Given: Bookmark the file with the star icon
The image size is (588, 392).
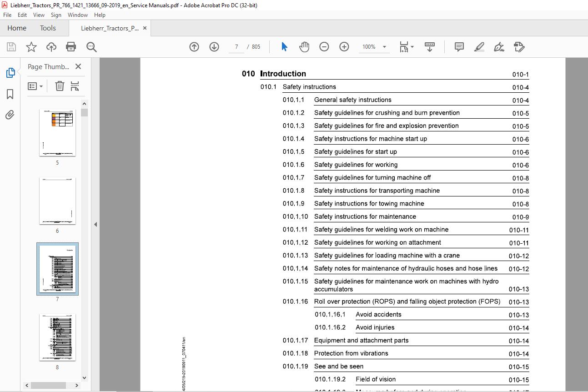Looking at the screenshot, I should point(31,47).
